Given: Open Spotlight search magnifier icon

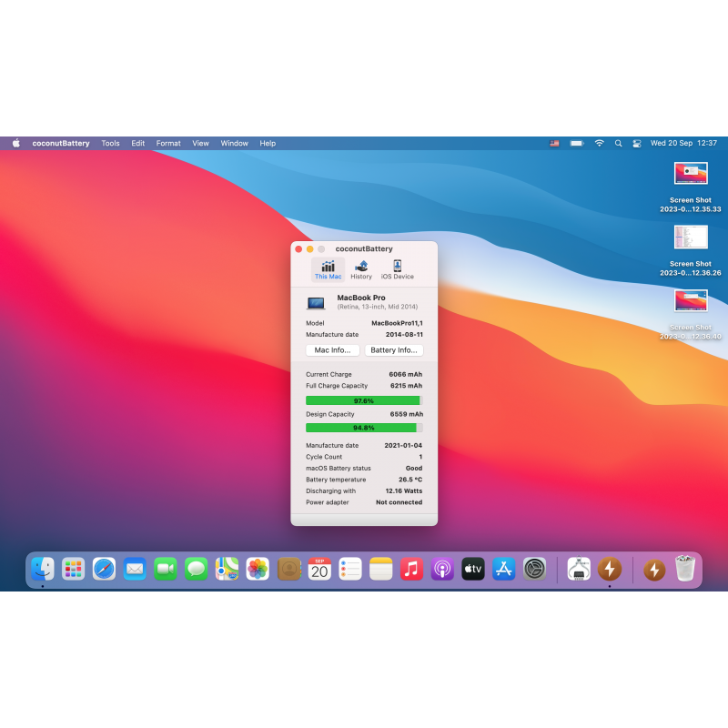Looking at the screenshot, I should tap(619, 144).
